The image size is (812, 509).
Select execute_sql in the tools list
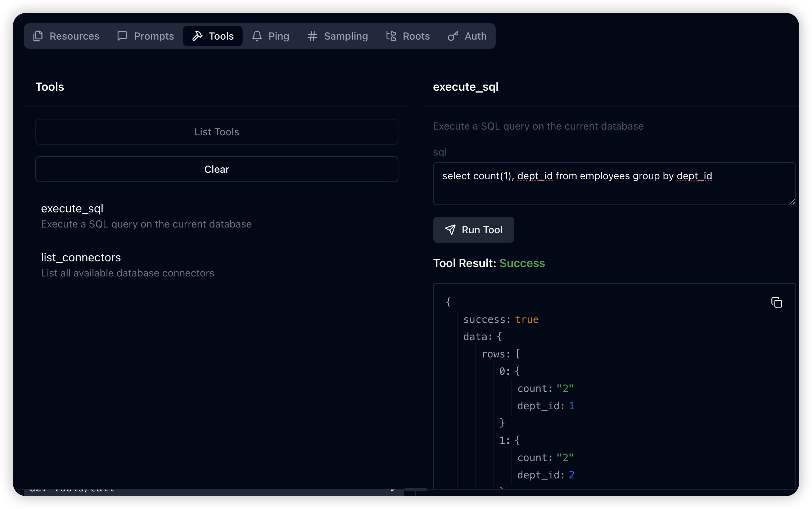pos(72,209)
